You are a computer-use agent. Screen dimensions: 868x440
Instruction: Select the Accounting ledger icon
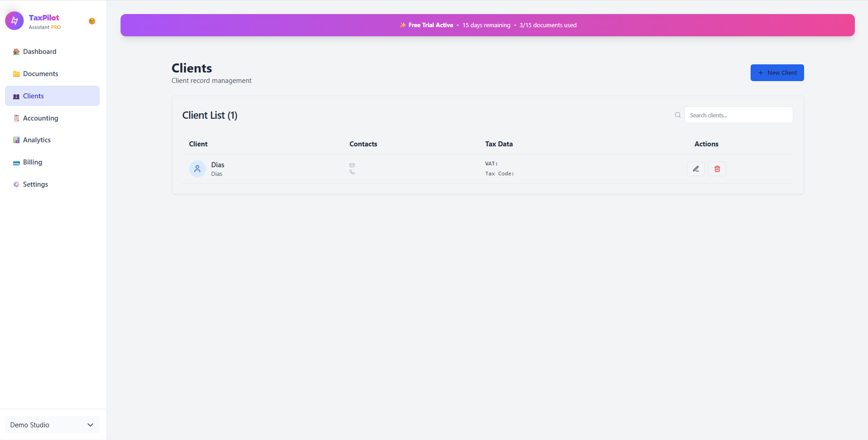[x=16, y=118]
